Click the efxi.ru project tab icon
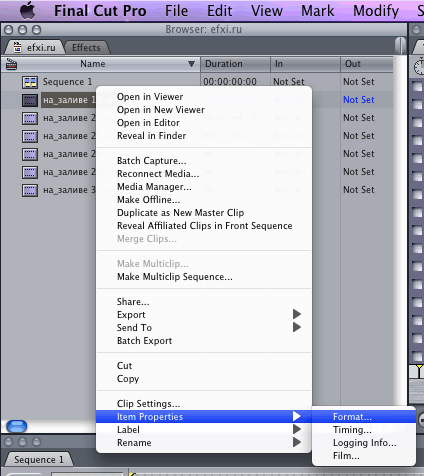 click(17, 47)
